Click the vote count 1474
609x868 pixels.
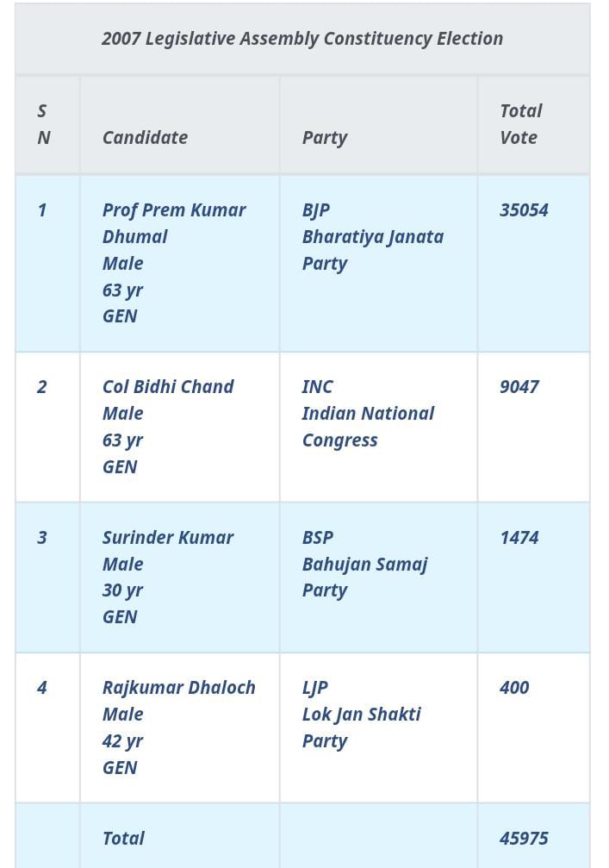(x=519, y=538)
